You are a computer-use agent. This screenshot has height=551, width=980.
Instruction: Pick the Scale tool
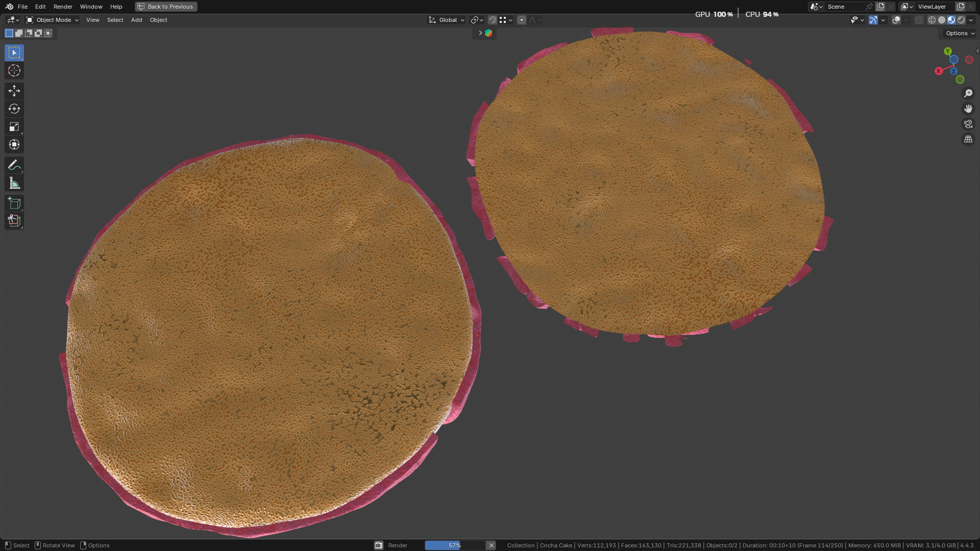pos(14,127)
